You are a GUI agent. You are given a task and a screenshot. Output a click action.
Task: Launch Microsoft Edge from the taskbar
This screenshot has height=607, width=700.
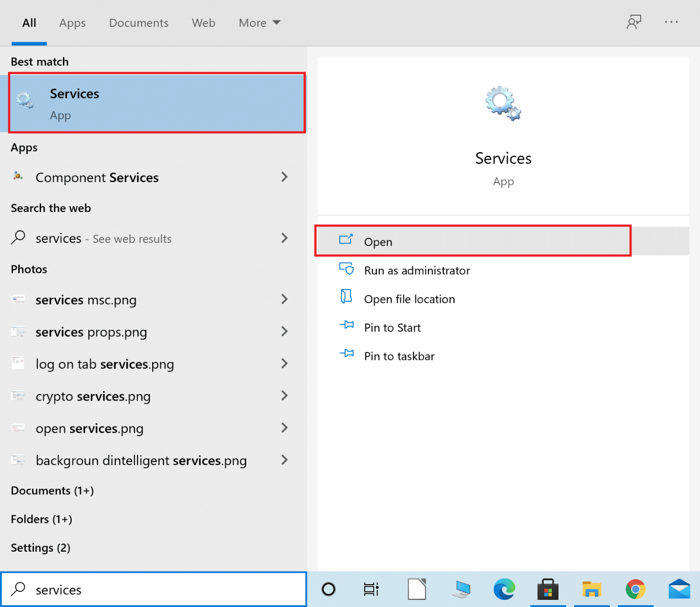pyautogui.click(x=504, y=589)
